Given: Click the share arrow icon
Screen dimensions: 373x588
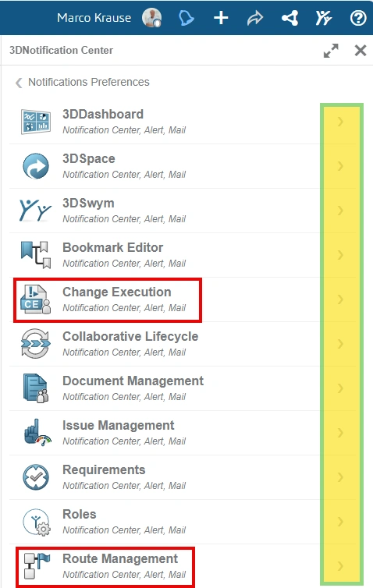Looking at the screenshot, I should click(255, 18).
